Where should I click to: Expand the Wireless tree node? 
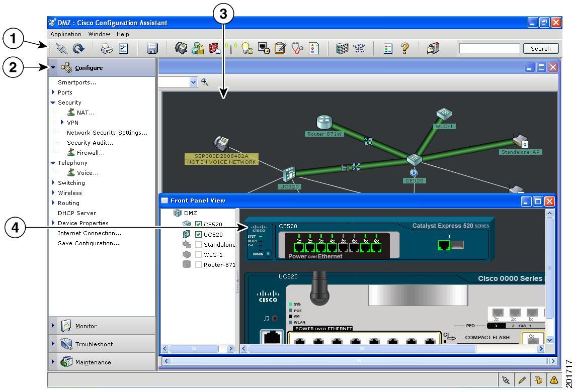click(x=53, y=192)
